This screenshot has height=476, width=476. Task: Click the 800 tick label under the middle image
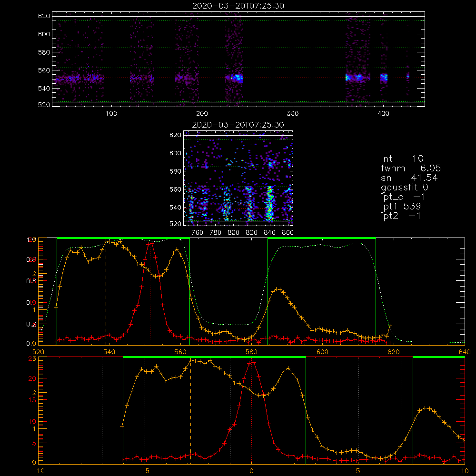point(233,233)
